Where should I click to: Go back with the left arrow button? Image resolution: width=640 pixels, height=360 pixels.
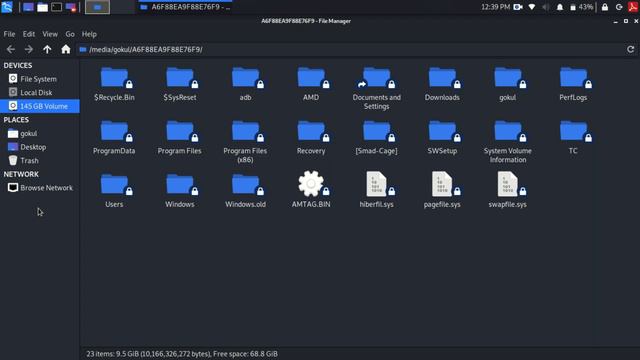(x=11, y=49)
